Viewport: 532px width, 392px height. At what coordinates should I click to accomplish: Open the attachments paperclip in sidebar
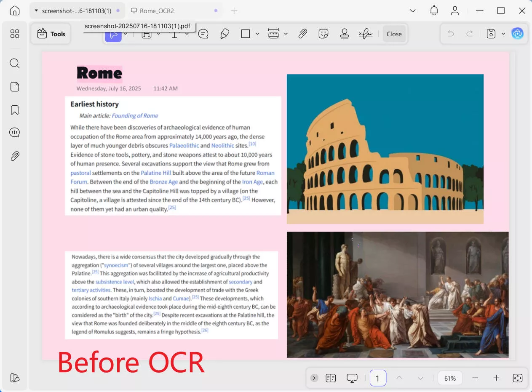15,156
